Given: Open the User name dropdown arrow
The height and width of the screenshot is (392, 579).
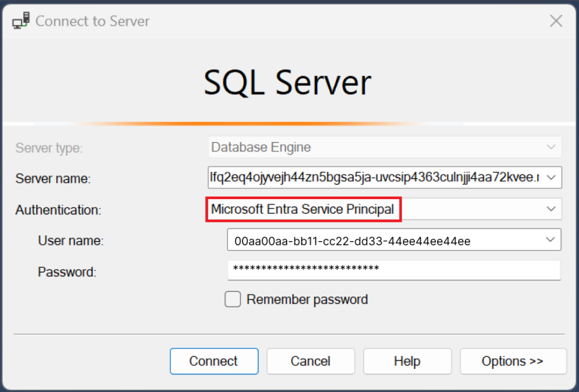Looking at the screenshot, I should click(x=551, y=240).
